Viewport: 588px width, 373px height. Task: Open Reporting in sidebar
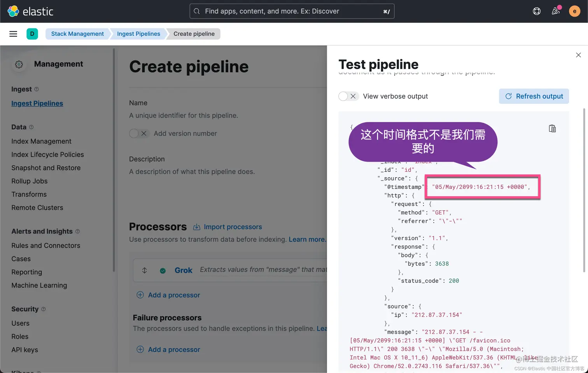tap(26, 272)
